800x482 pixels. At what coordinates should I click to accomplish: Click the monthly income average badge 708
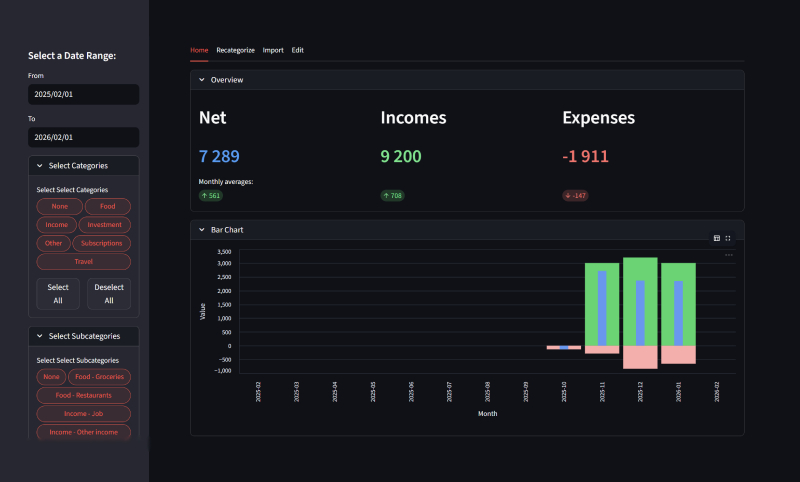click(x=392, y=195)
